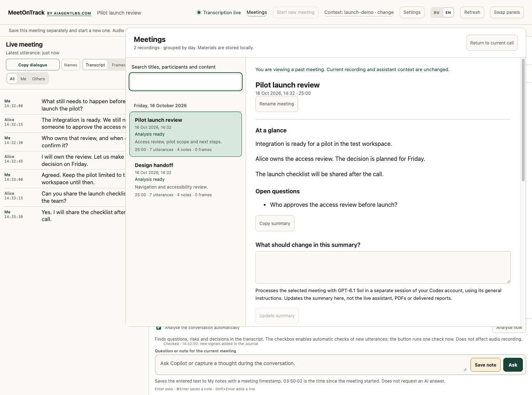Click the Copy dialogue button
This screenshot has height=395, width=532.
coord(33,65)
